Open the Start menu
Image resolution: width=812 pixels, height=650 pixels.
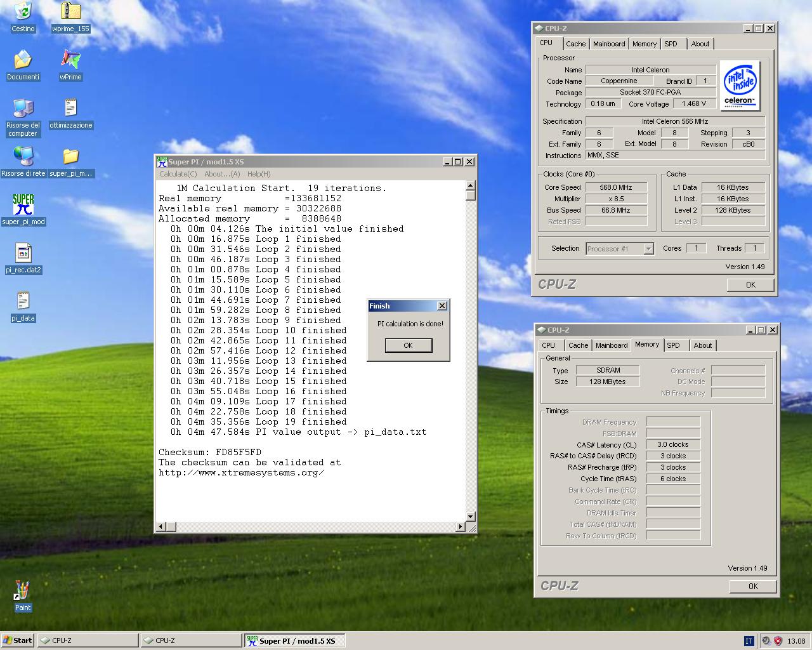click(x=18, y=640)
